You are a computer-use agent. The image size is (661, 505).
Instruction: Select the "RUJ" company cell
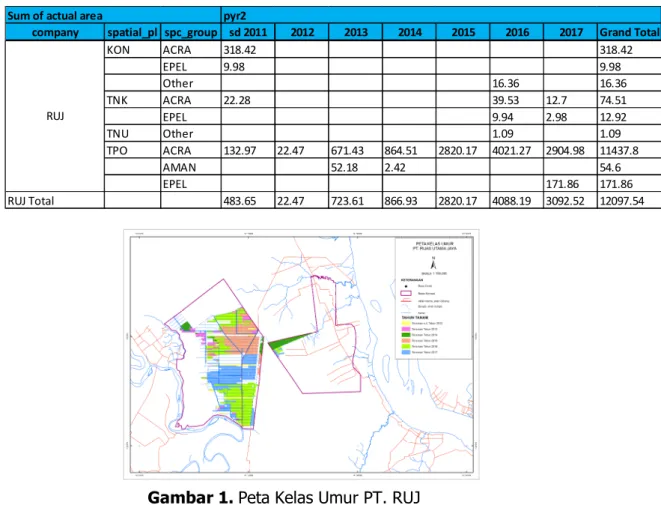pos(55,116)
